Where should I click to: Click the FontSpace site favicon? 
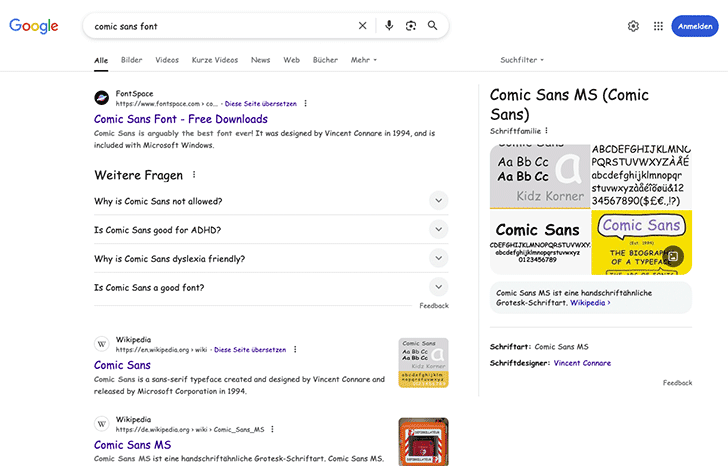click(102, 98)
